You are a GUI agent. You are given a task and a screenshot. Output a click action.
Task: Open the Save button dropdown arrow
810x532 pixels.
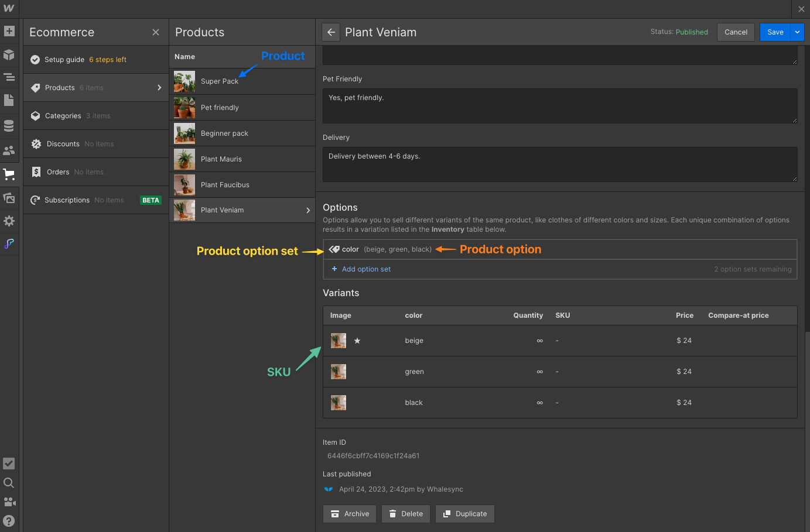point(797,32)
